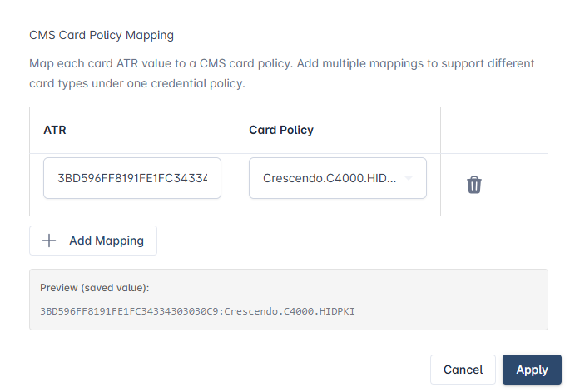
Task: Click the ATR hex portion of the preview string
Action: (129, 311)
